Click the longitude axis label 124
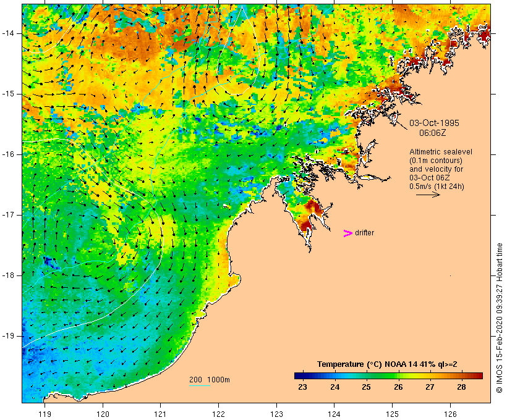This screenshot has height=420, width=507. [334, 414]
